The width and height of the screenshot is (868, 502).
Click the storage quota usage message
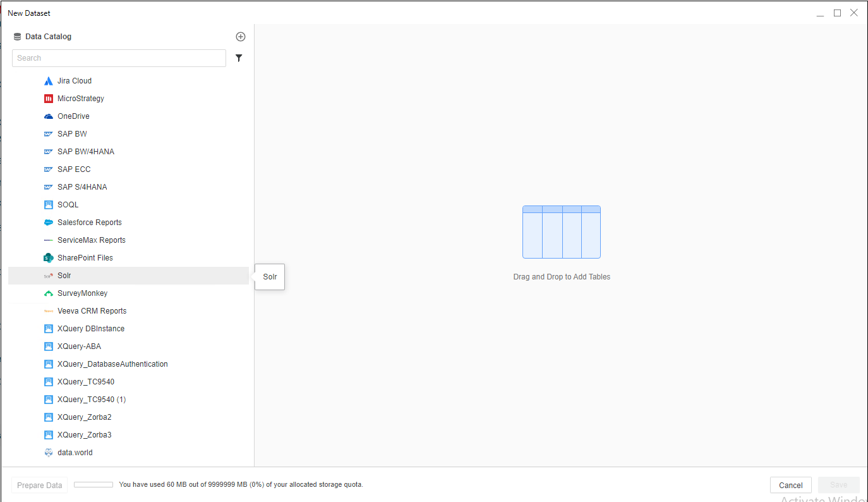pyautogui.click(x=241, y=485)
